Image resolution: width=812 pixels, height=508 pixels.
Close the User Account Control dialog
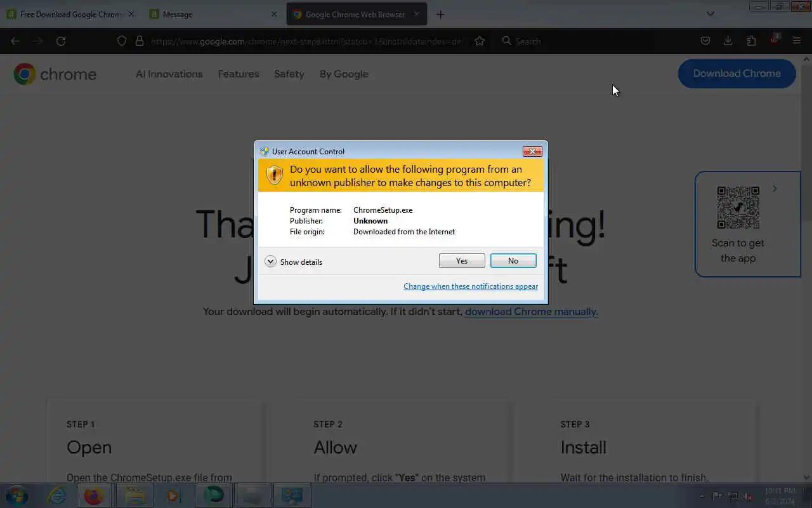(532, 151)
